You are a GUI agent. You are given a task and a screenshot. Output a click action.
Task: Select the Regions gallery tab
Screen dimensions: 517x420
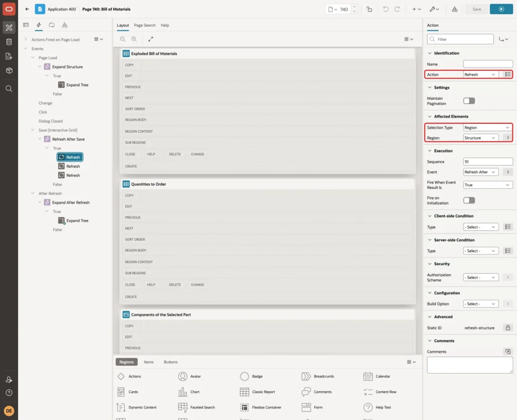126,362
